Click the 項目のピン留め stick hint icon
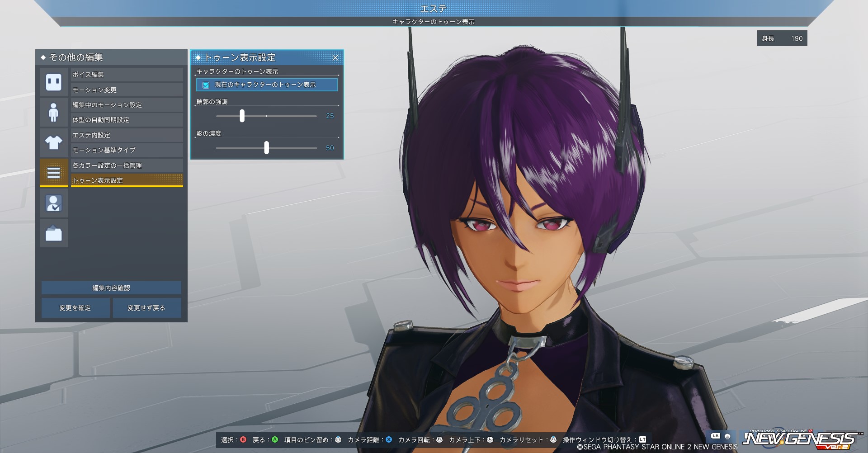Viewport: 868px width, 453px height. (x=338, y=439)
